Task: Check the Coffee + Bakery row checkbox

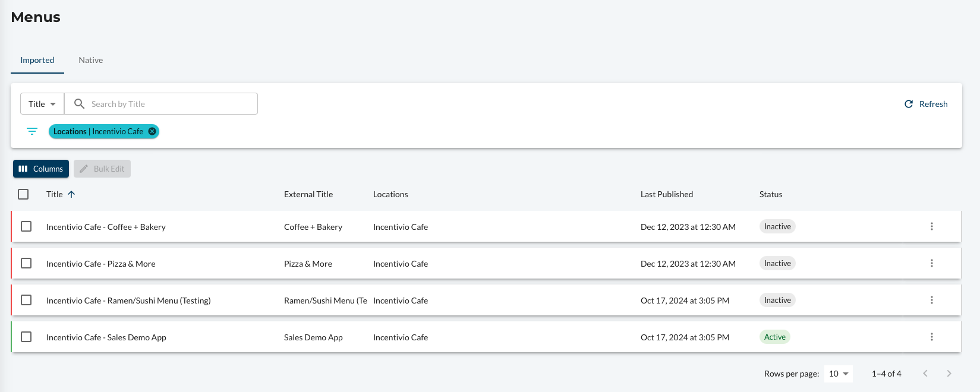Action: [26, 226]
